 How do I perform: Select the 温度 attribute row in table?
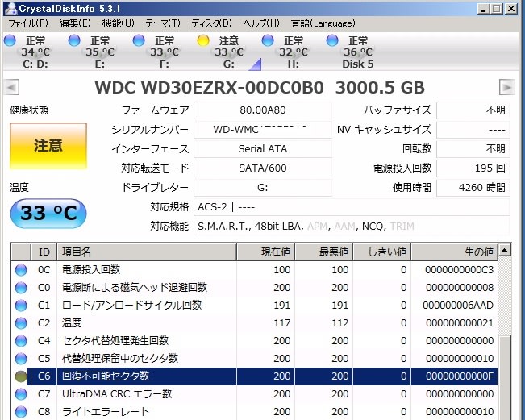click(255, 323)
